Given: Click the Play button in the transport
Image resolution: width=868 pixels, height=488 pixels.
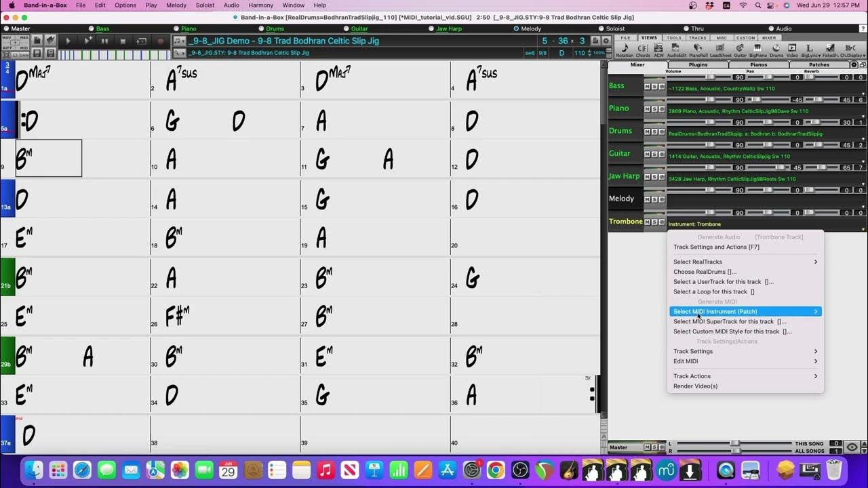Looking at the screenshot, I should point(68,41).
